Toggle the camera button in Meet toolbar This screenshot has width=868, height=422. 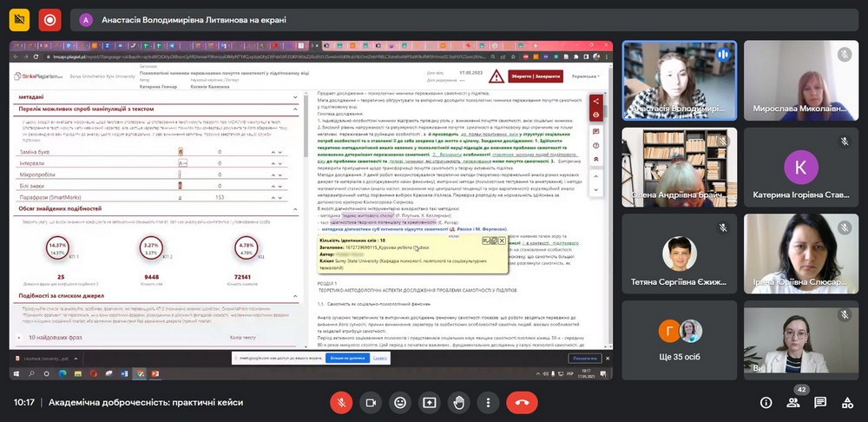[371, 402]
